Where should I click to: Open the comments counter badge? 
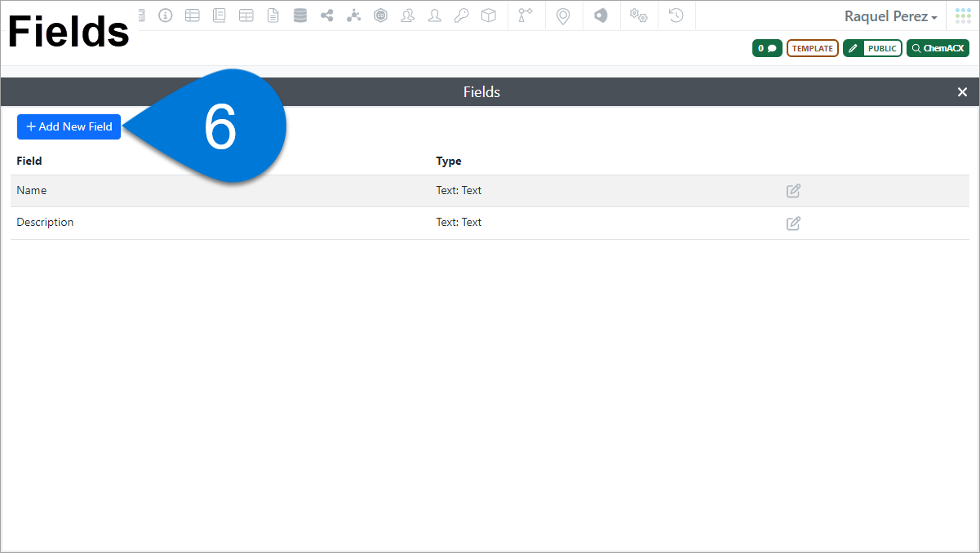(767, 49)
